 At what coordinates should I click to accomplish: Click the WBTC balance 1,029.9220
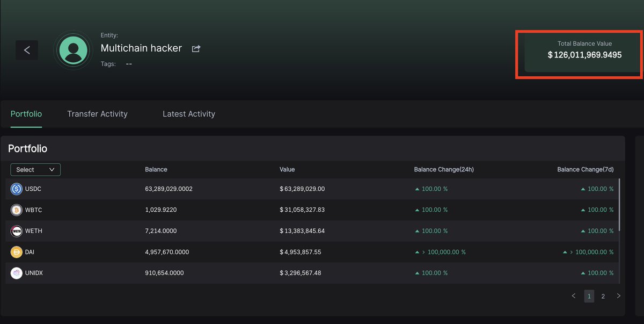click(161, 210)
